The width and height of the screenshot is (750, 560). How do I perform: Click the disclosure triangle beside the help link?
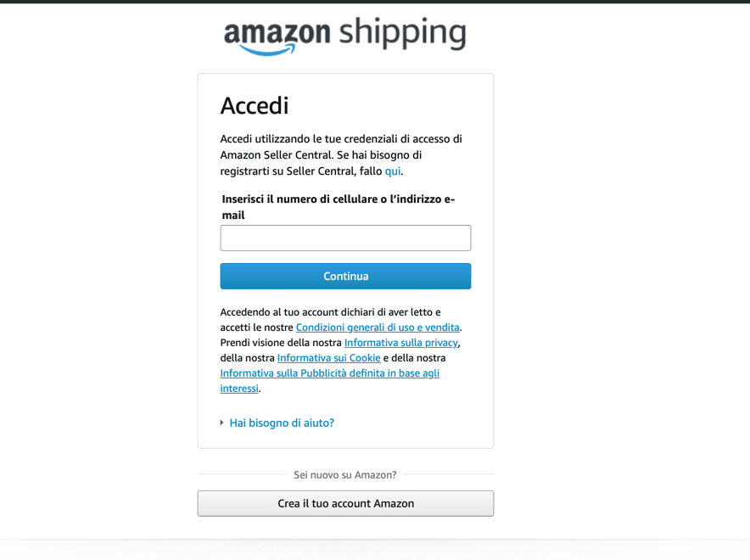[221, 423]
